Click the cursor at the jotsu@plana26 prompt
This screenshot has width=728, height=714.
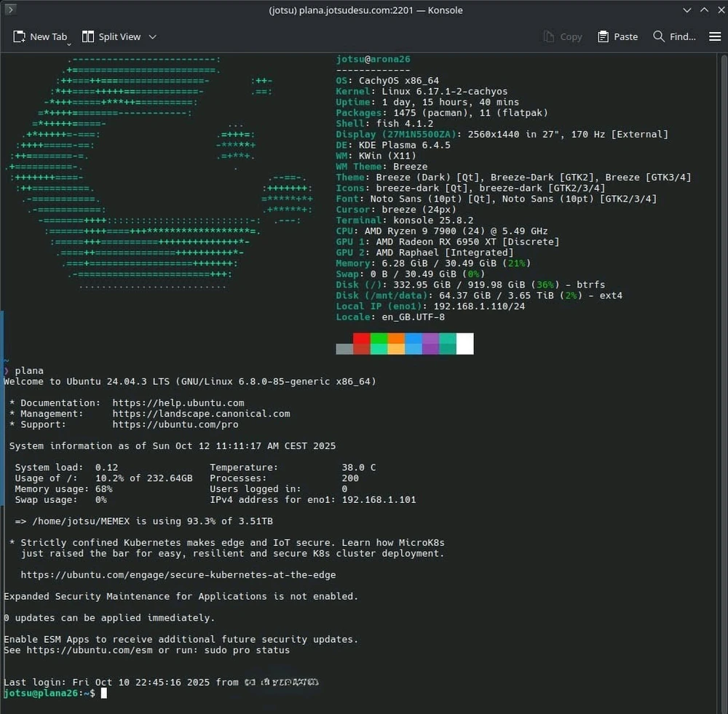[104, 694]
